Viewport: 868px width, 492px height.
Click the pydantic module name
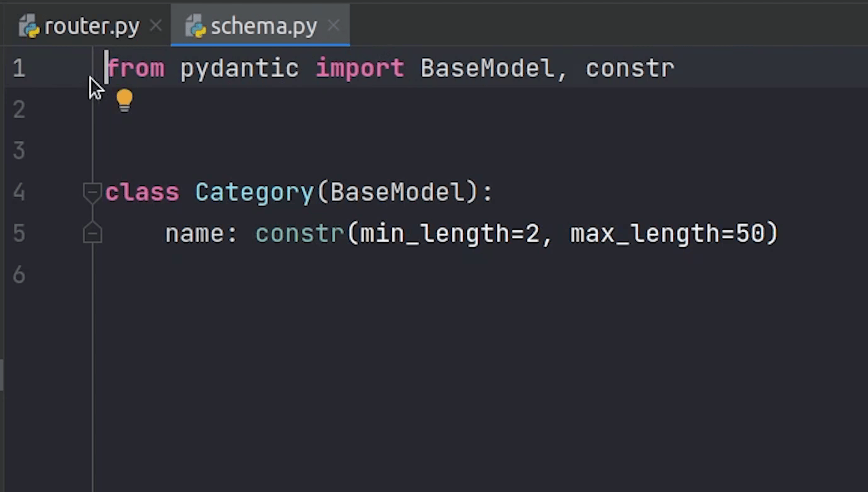239,68
